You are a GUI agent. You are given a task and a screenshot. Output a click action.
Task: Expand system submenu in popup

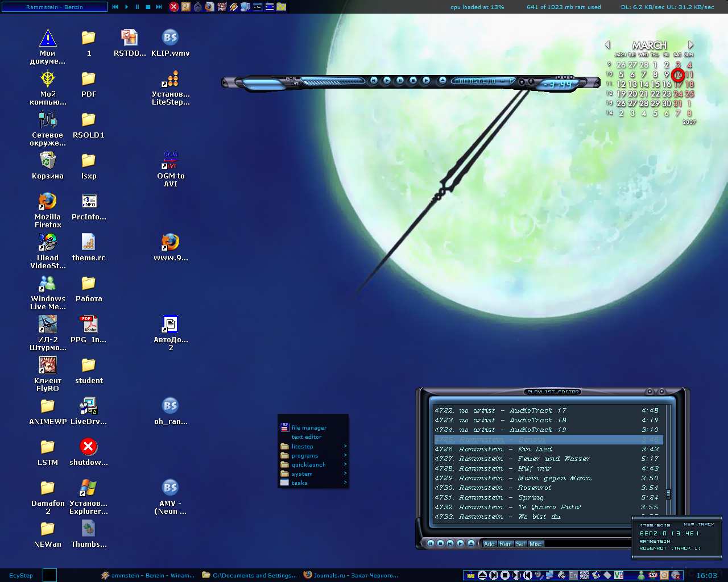(313, 473)
